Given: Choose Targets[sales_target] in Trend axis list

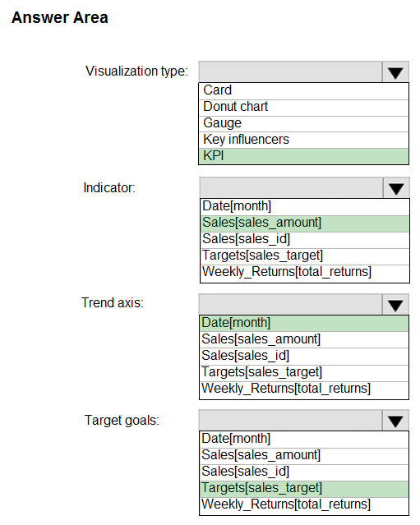Looking at the screenshot, I should [304, 373].
